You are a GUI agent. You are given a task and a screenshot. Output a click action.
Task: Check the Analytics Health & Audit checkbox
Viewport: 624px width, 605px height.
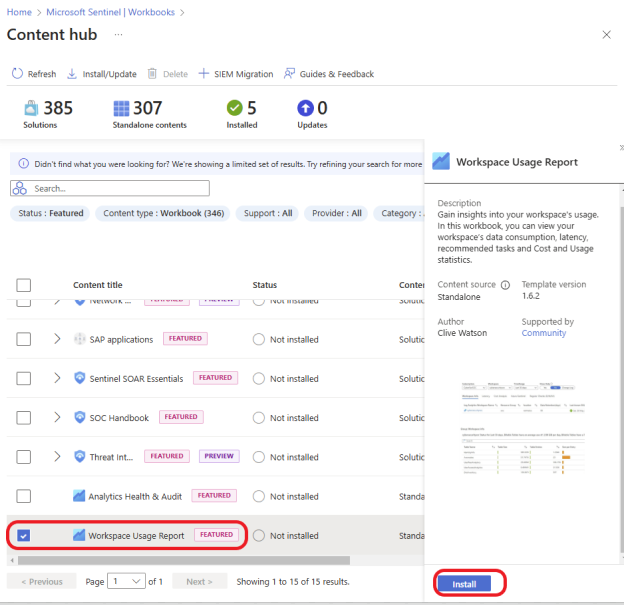(x=23, y=496)
